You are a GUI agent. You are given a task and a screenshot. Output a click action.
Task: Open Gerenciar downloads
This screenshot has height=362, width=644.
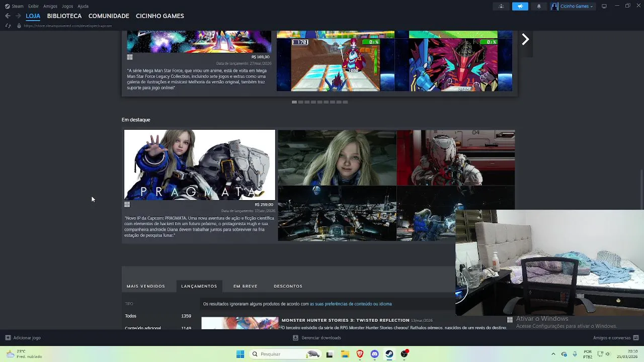[321, 338]
